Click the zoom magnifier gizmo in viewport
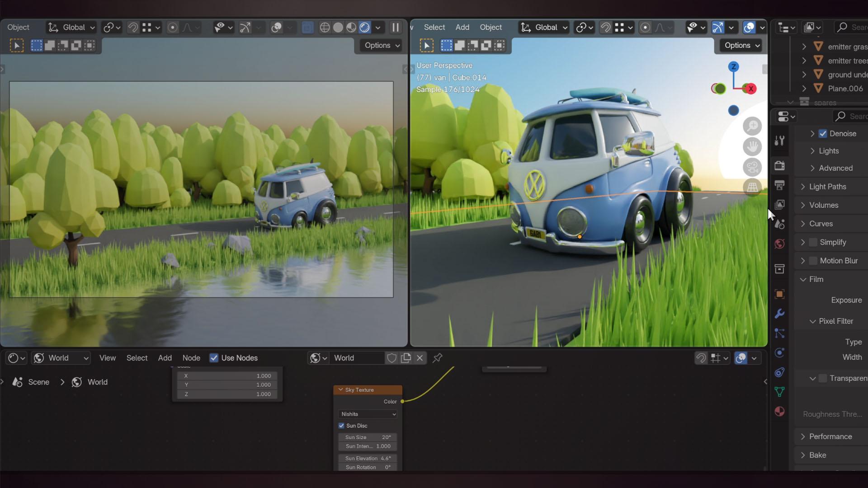Image resolution: width=868 pixels, height=488 pixels. [752, 126]
